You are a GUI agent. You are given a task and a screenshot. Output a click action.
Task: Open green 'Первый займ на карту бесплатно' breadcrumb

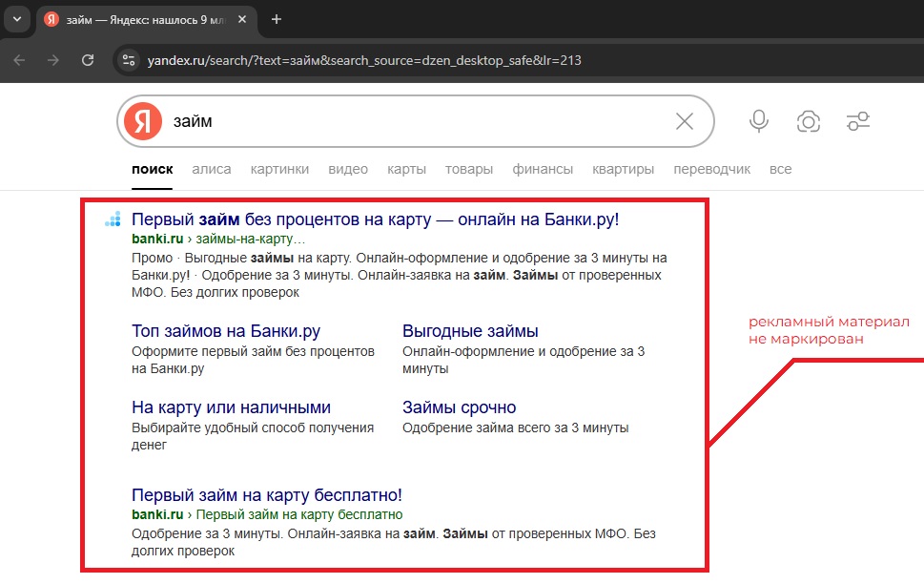pyautogui.click(x=299, y=514)
